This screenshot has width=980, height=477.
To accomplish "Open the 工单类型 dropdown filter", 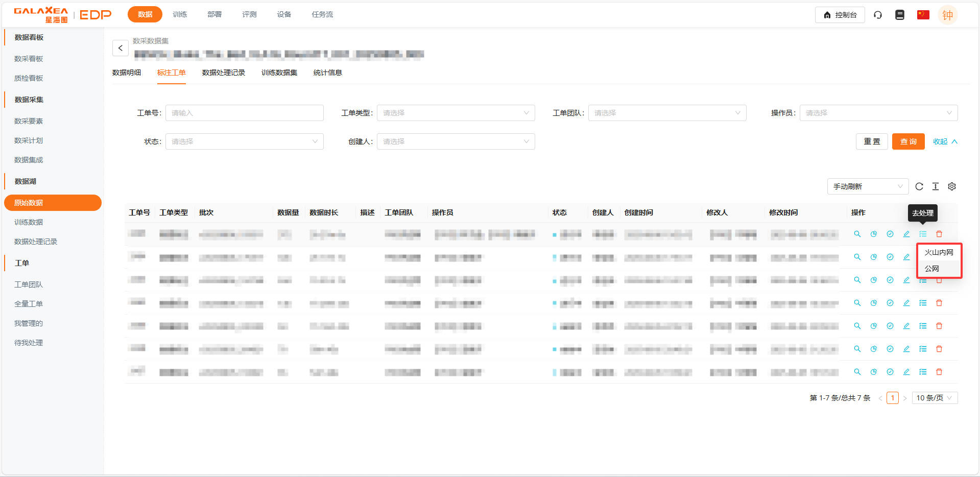I will coord(456,113).
